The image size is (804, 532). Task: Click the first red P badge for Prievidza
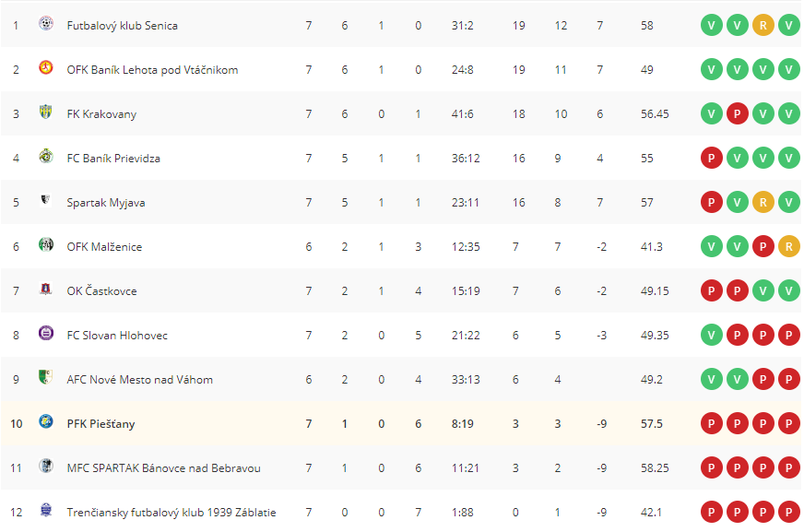712,159
